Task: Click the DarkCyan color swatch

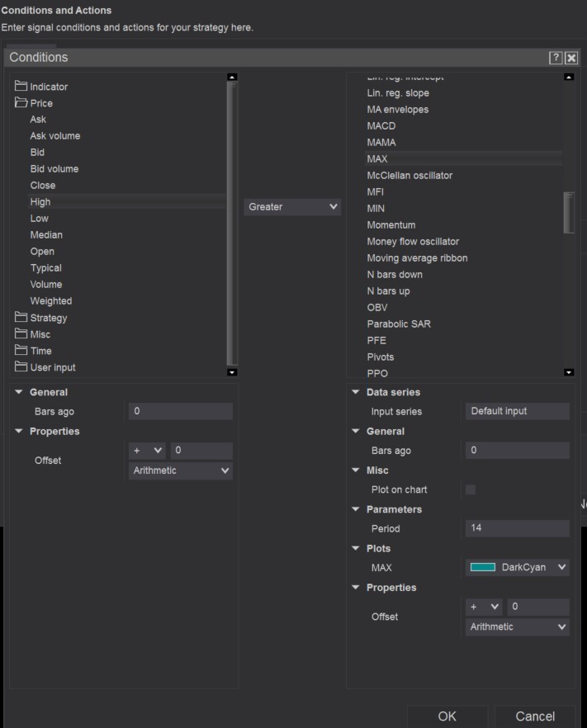Action: 483,567
